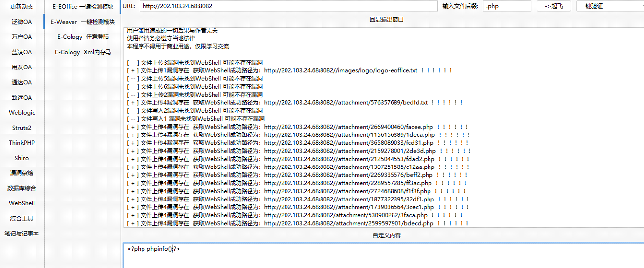Open the Struts2 sidebar tab
The width and height of the screenshot is (644, 268).
(x=22, y=128)
